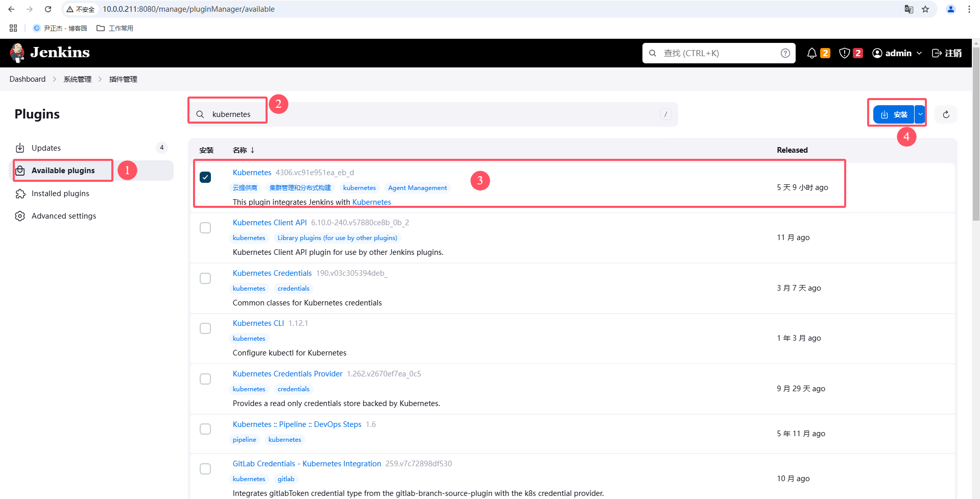
Task: Click the browser address bar URL
Action: (x=189, y=9)
